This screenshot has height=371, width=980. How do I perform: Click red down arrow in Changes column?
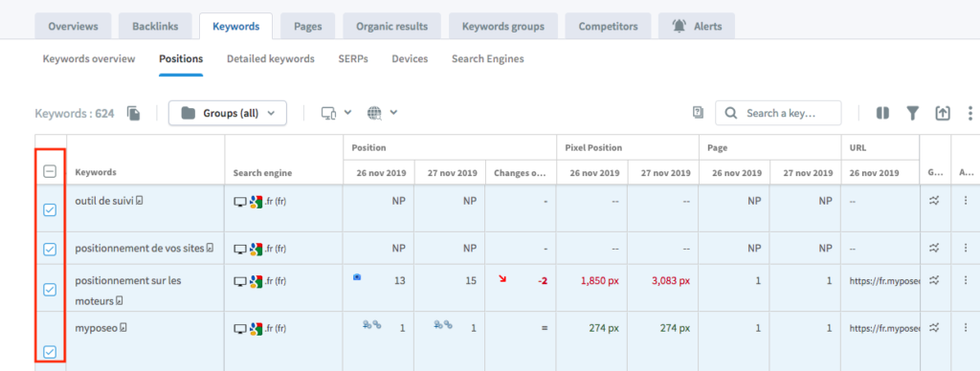pyautogui.click(x=501, y=277)
